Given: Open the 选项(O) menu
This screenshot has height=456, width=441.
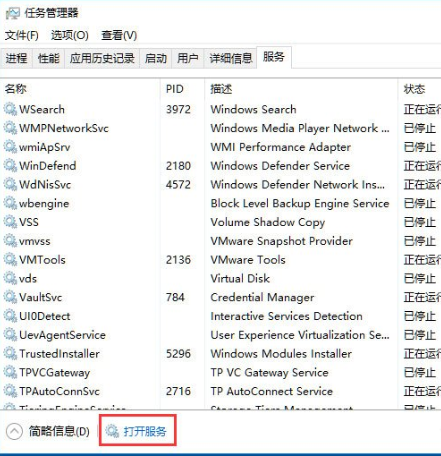Looking at the screenshot, I should pos(70,35).
